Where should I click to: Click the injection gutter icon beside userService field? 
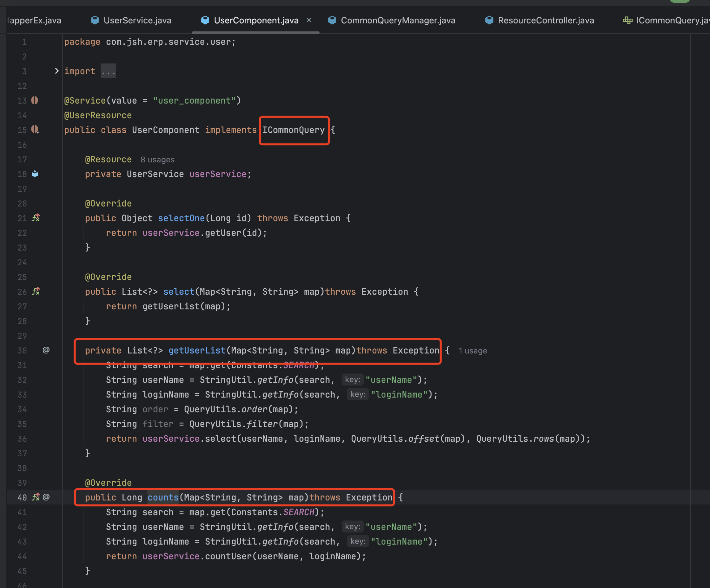(x=35, y=174)
